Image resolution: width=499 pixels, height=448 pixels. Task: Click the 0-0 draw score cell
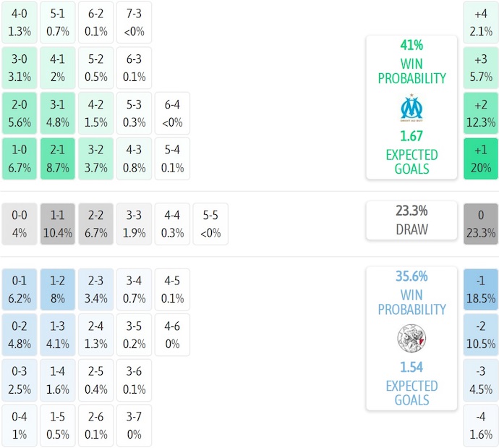coord(20,224)
